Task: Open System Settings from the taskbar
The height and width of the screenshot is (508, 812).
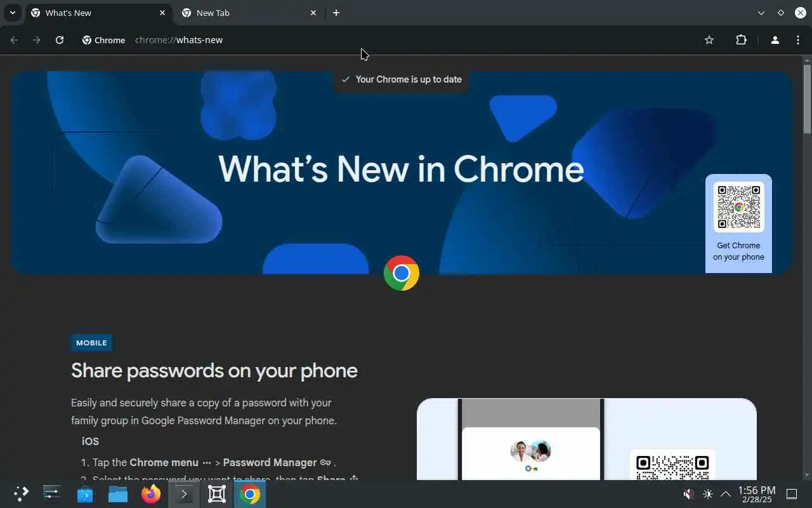Action: [x=51, y=494]
